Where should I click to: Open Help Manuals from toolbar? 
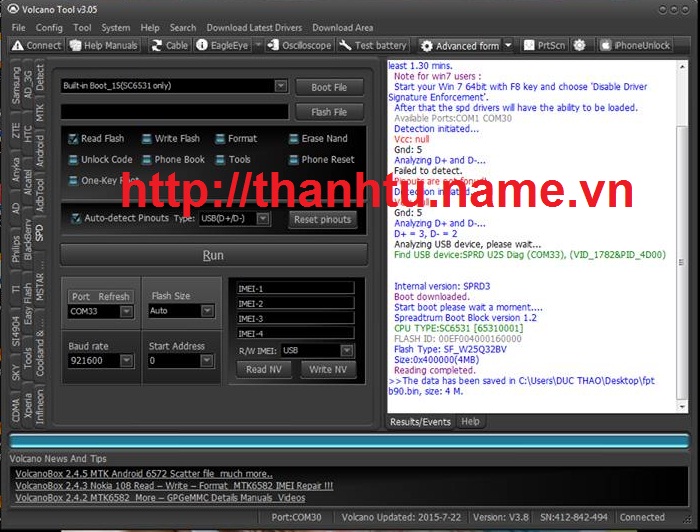pos(103,45)
